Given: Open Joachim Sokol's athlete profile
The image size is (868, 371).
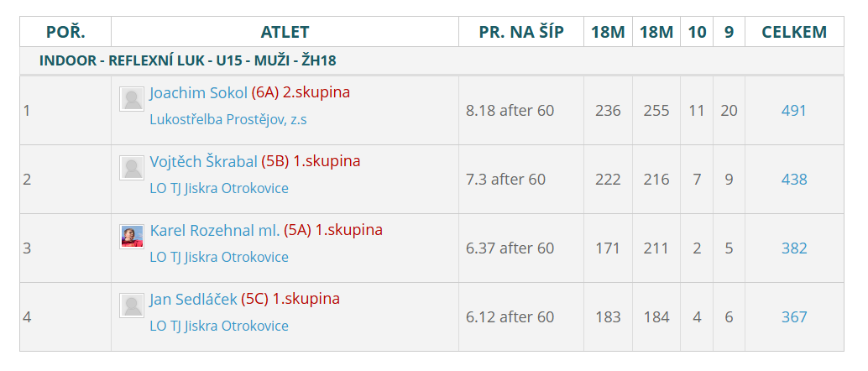Looking at the screenshot, I should point(198,93).
